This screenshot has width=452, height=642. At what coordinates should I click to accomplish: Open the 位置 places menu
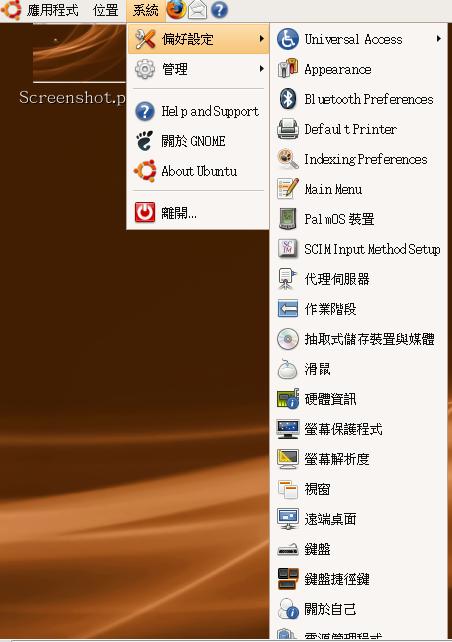point(106,10)
